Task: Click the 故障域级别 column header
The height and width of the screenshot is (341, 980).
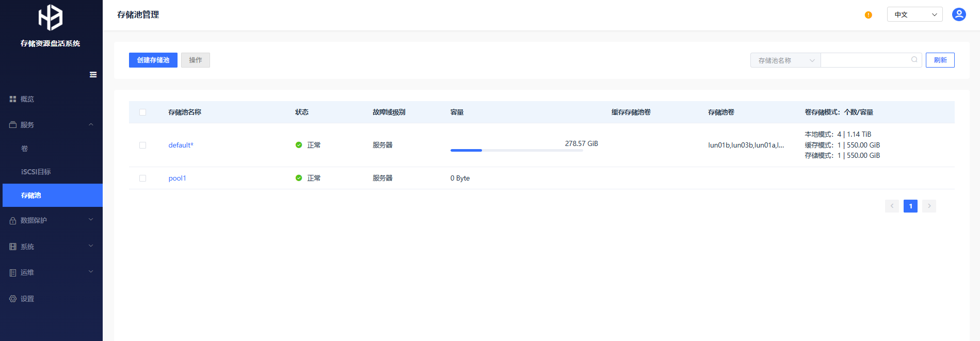Action: 389,112
